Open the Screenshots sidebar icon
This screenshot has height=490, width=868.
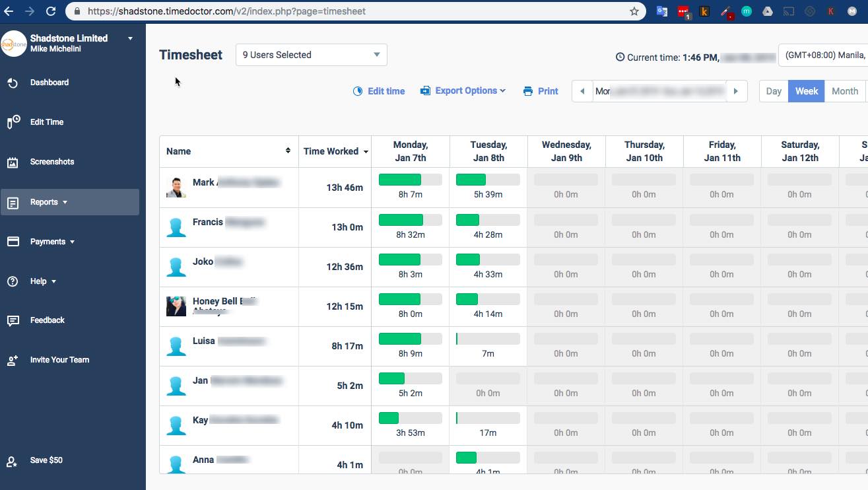coord(13,162)
